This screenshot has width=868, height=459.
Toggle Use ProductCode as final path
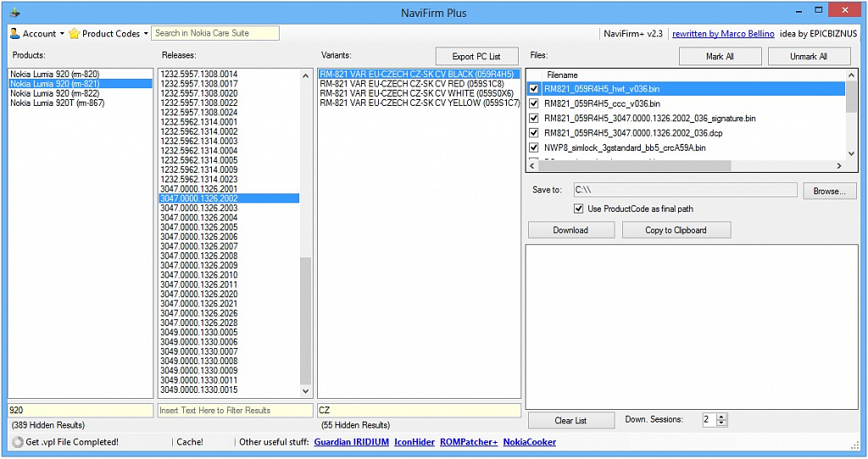tap(578, 208)
